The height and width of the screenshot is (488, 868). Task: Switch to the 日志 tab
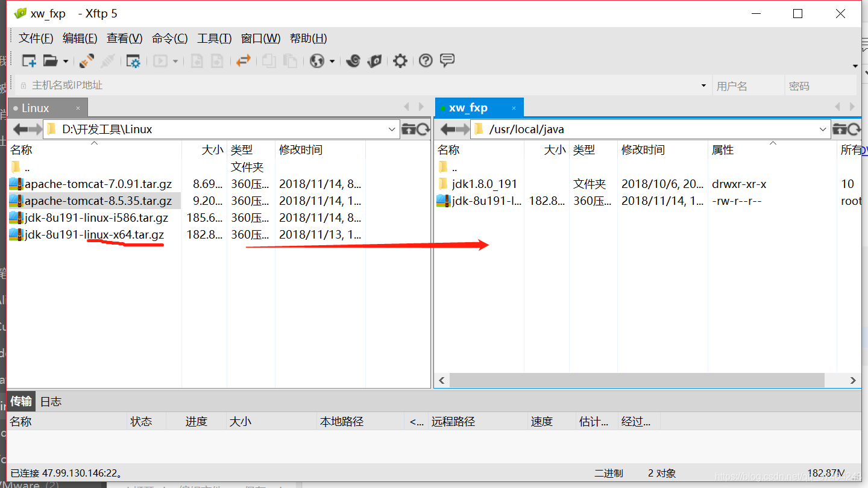(x=51, y=401)
